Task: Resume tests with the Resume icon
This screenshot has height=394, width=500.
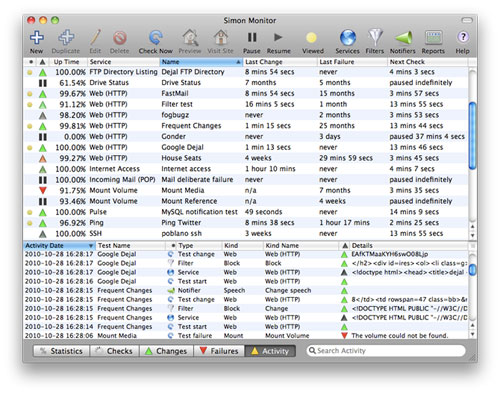Action: tap(278, 37)
